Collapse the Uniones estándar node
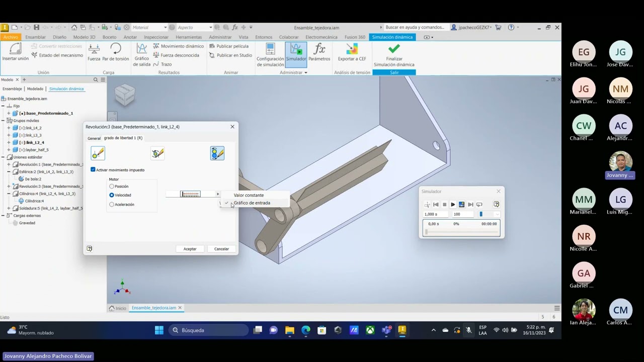The height and width of the screenshot is (362, 644). click(3, 157)
